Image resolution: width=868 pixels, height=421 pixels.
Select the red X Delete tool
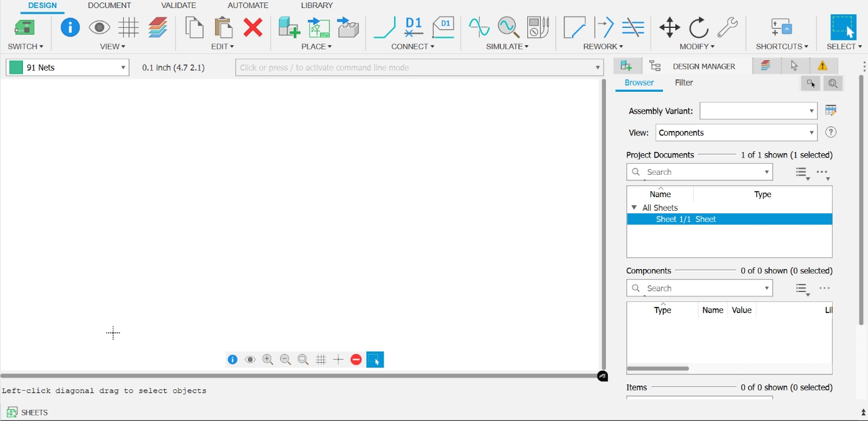(253, 27)
